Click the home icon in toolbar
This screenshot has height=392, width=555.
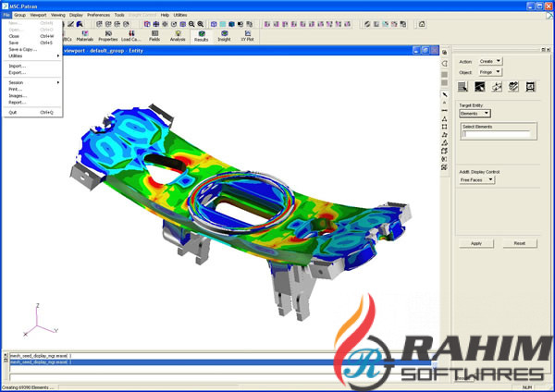(x=422, y=24)
